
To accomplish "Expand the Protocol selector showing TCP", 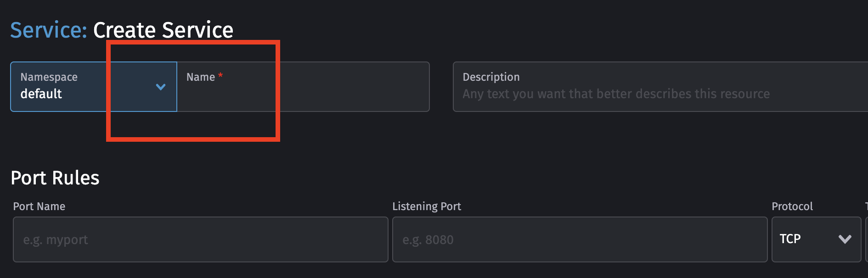I will [x=817, y=239].
